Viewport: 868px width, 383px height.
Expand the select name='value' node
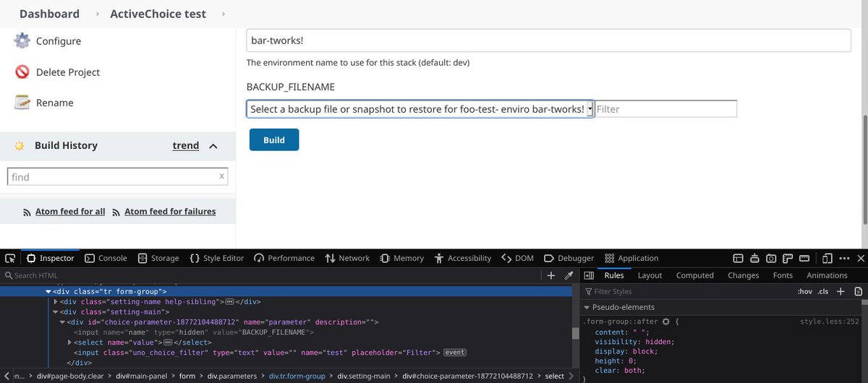click(70, 342)
